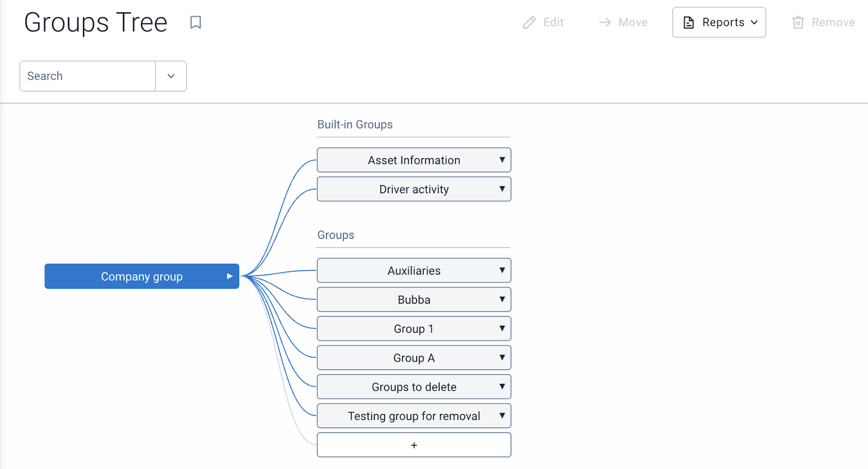Click into the Search field
The width and height of the screenshot is (868, 469).
point(88,76)
